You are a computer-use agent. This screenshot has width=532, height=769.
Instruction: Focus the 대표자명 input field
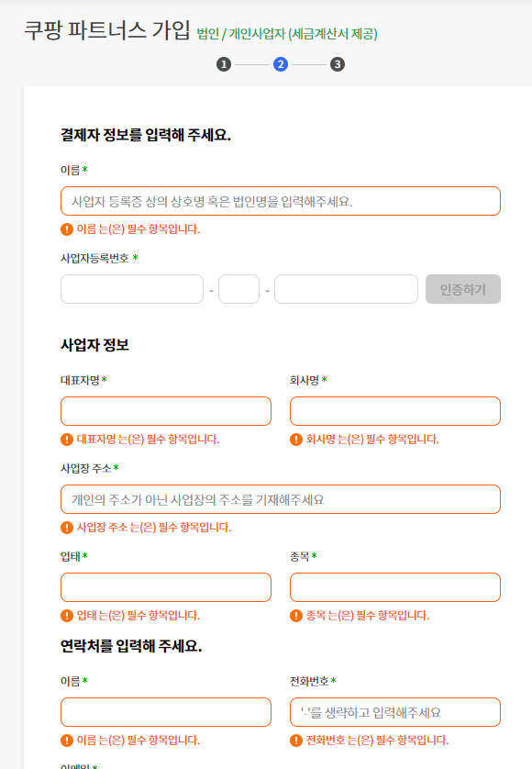tap(166, 411)
